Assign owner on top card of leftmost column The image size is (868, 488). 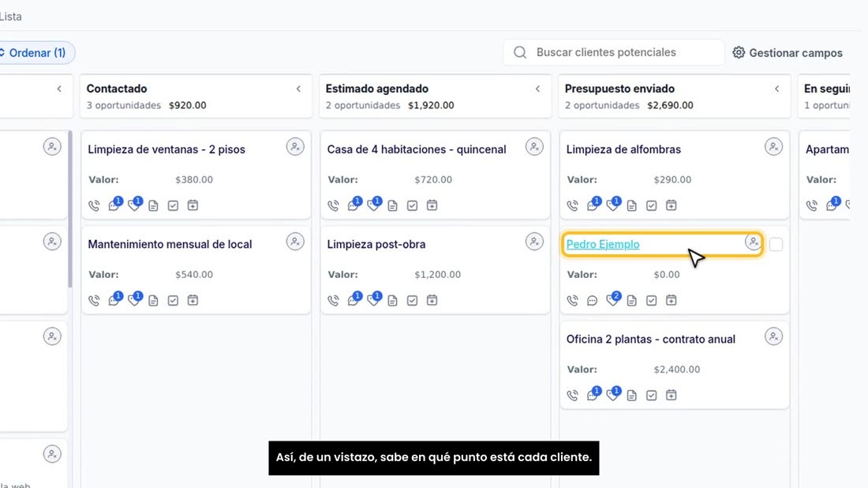[52, 147]
